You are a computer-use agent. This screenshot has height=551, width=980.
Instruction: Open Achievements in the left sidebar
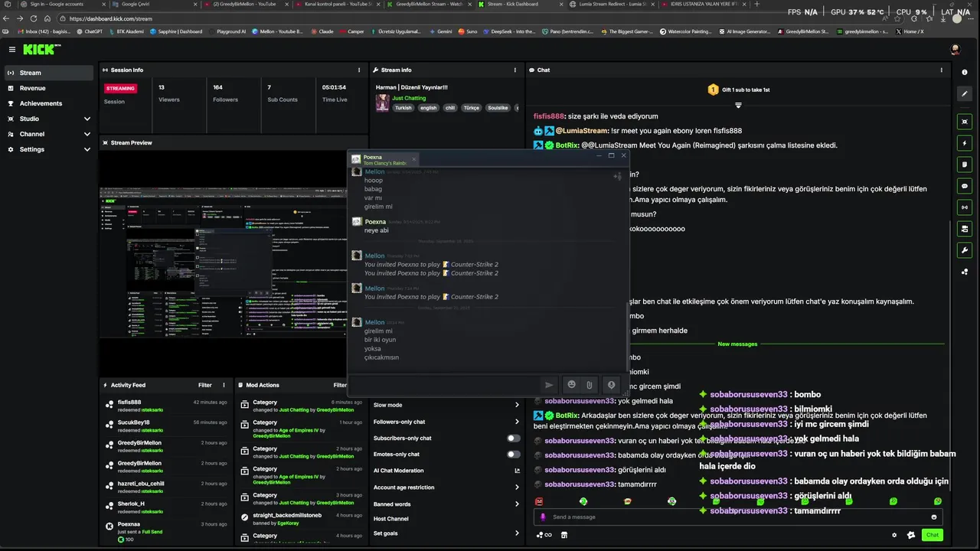pos(49,103)
